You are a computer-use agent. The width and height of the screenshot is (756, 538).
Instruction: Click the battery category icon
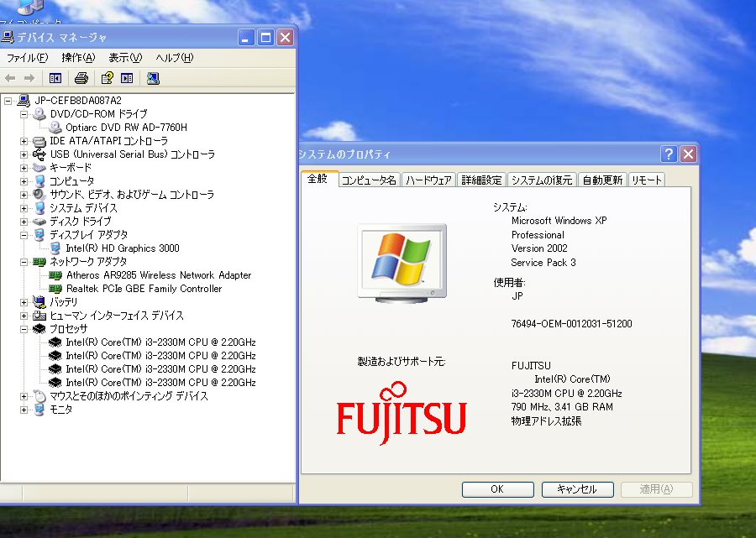pos(39,302)
